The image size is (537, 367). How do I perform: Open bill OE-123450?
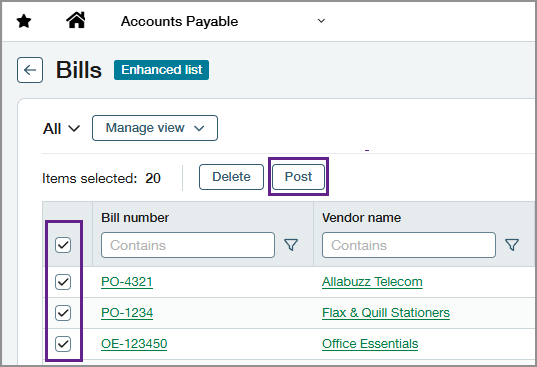pyautogui.click(x=134, y=344)
